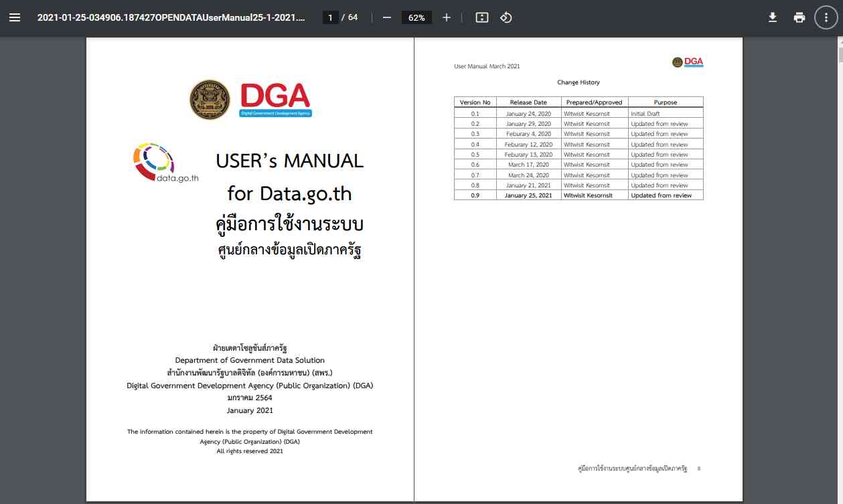Viewport: 843px width, 504px height.
Task: Click the zoom in plus button
Action: tap(447, 18)
